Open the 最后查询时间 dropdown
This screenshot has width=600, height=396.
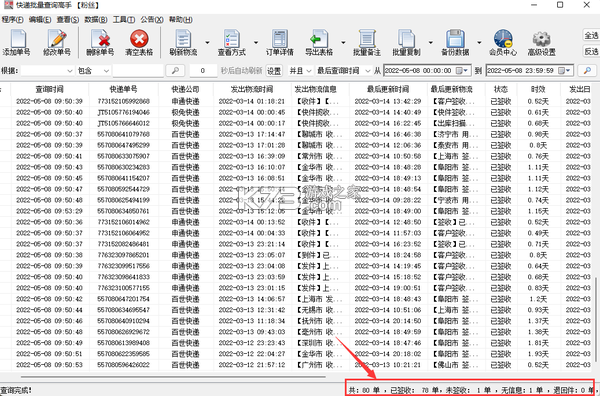343,70
